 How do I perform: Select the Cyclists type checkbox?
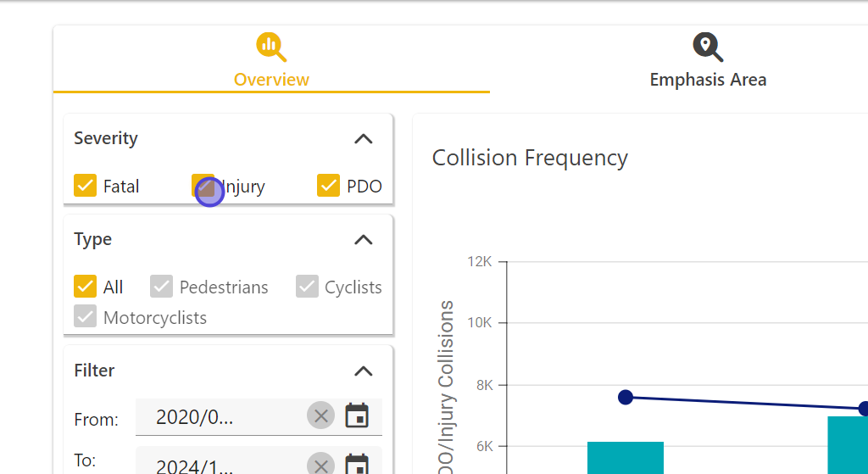[307, 287]
